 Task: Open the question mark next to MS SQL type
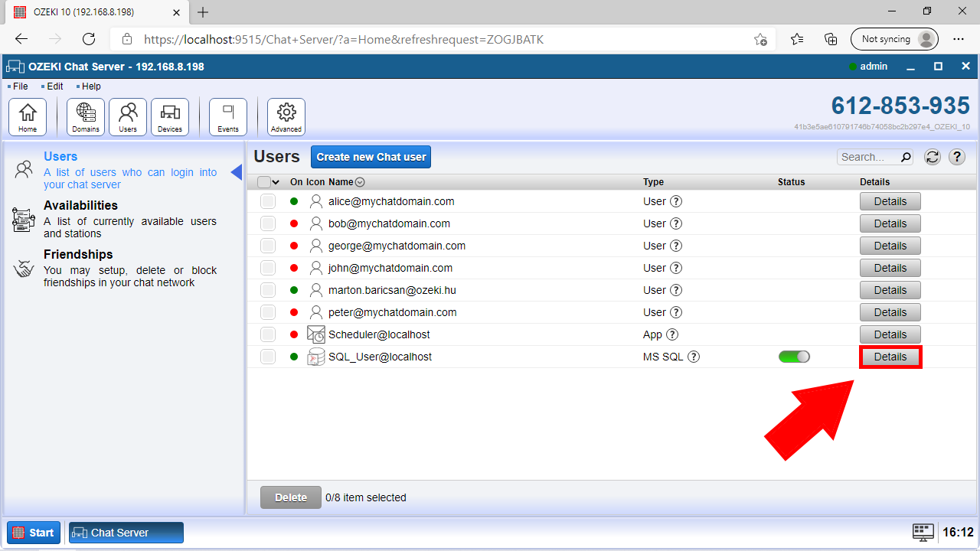694,356
